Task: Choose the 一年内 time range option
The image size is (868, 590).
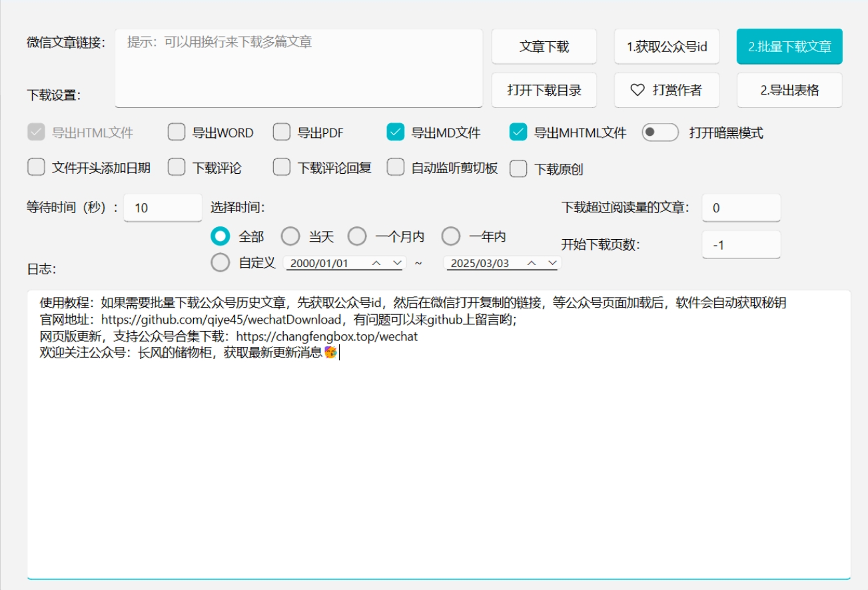Action: tap(451, 236)
